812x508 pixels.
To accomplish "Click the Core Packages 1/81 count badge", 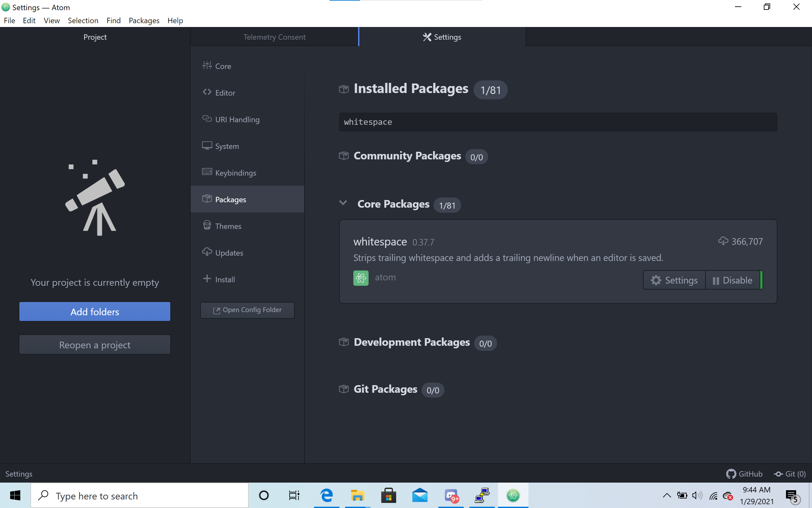I will [447, 205].
